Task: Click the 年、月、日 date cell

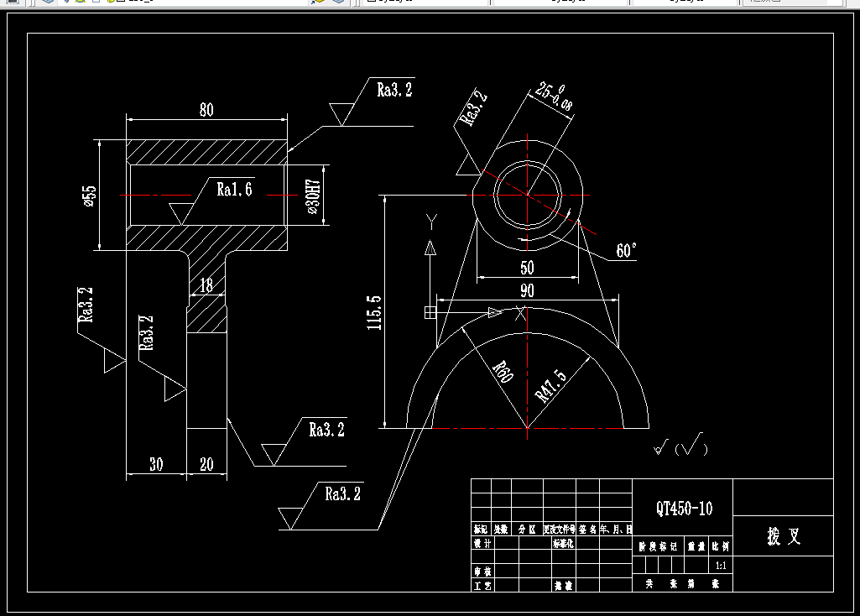Action: [616, 530]
